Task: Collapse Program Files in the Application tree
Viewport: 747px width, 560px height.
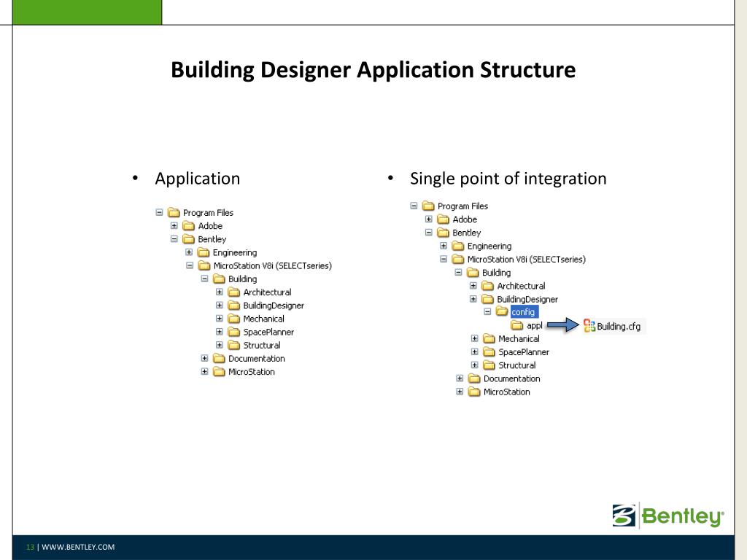Action: (159, 212)
